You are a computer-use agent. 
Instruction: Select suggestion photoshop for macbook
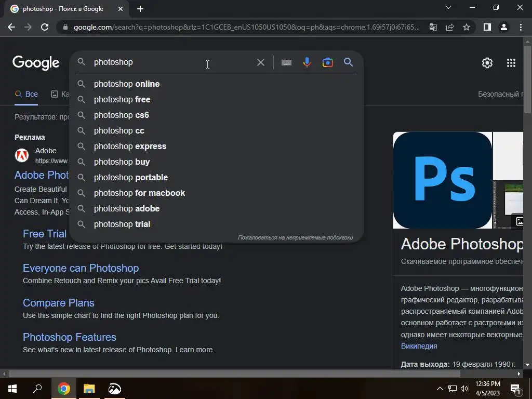pyautogui.click(x=217, y=193)
